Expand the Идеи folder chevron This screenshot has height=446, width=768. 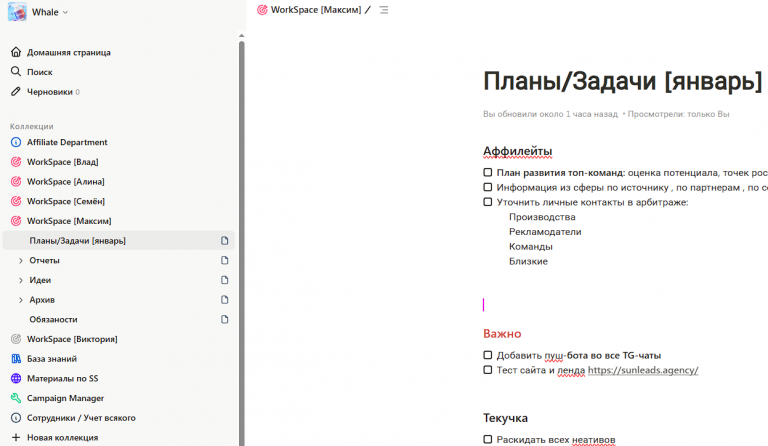point(21,280)
